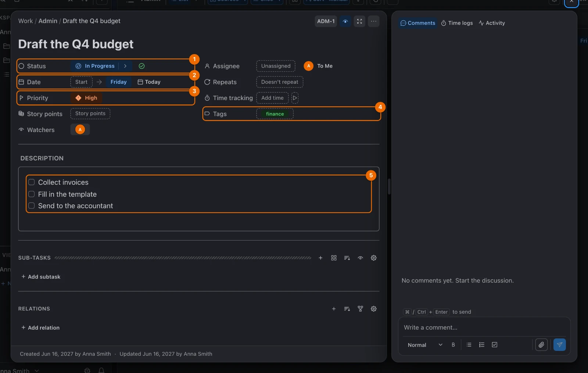Attach a file with paperclip icon
588x373 pixels.
[x=541, y=345]
